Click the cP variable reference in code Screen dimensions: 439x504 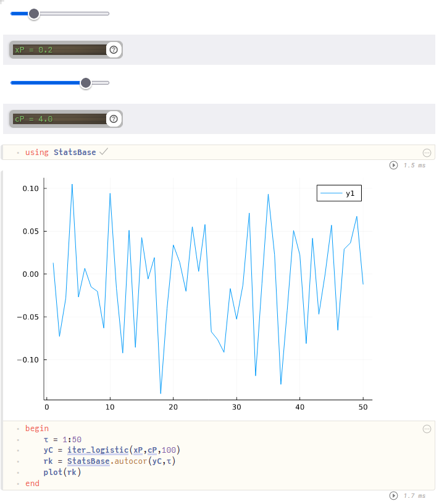pos(152,450)
